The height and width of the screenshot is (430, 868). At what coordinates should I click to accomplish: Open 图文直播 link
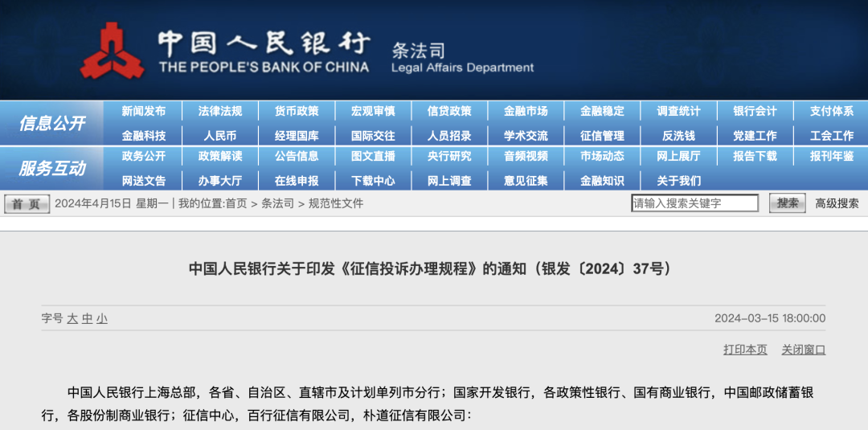tap(373, 156)
